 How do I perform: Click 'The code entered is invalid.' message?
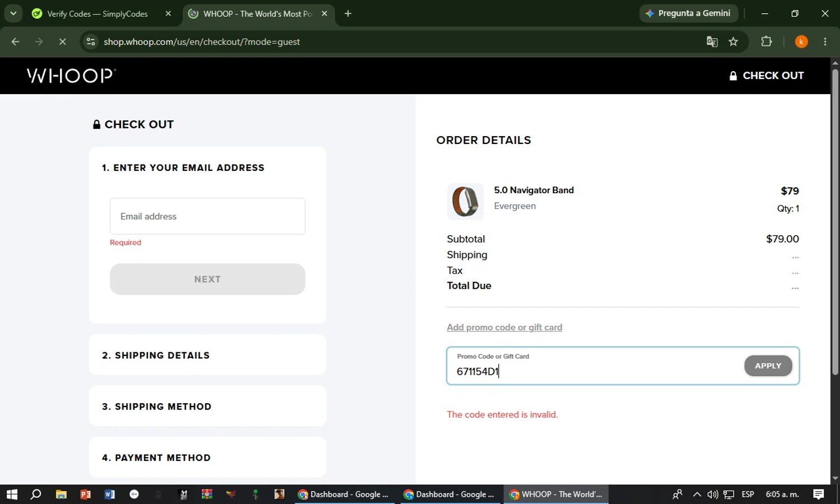click(x=502, y=414)
